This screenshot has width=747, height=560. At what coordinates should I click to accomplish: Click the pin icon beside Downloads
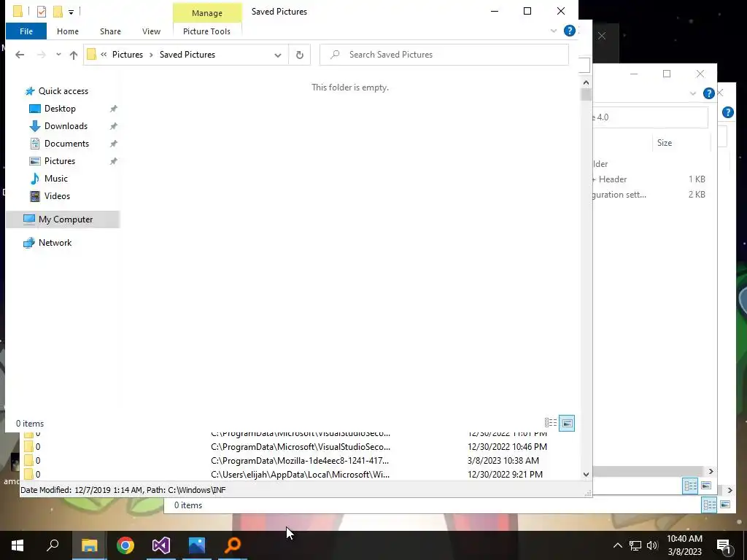point(113,126)
